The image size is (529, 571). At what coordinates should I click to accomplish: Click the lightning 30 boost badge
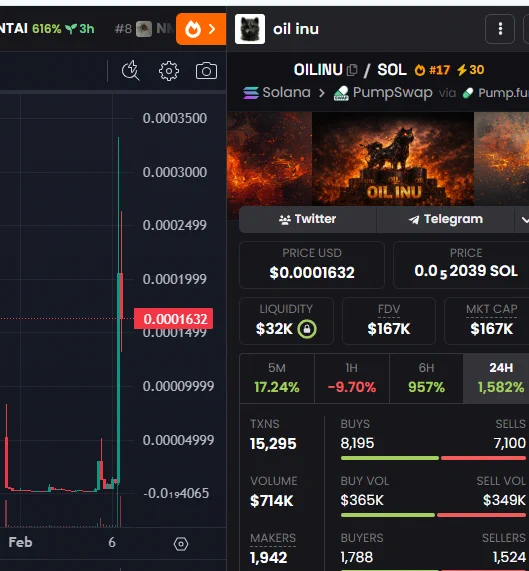tap(470, 70)
